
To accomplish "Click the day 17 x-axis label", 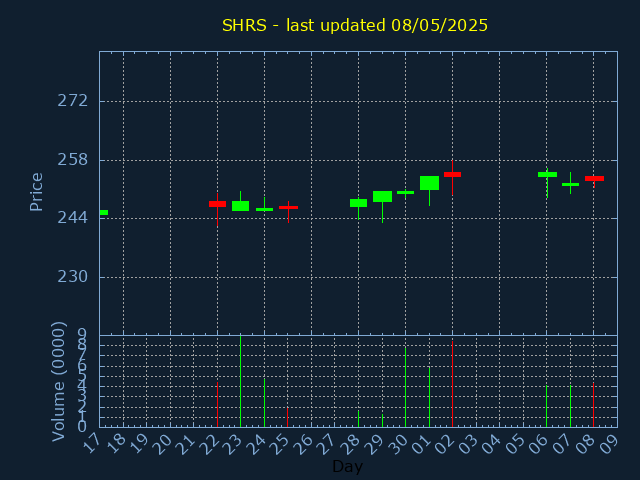I will pos(93,444).
